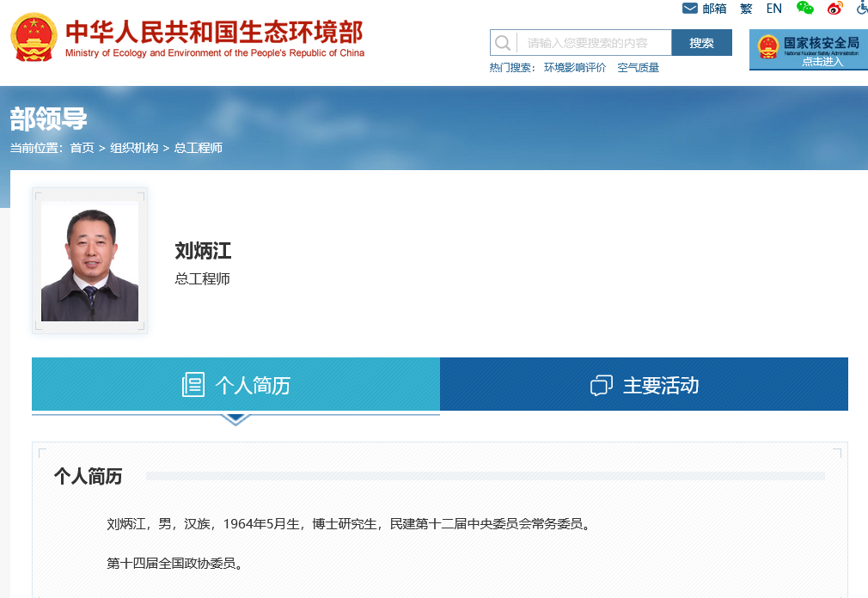This screenshot has width=868, height=598.
Task: Switch to Traditional Chinese with 繁
Action: coord(746,9)
